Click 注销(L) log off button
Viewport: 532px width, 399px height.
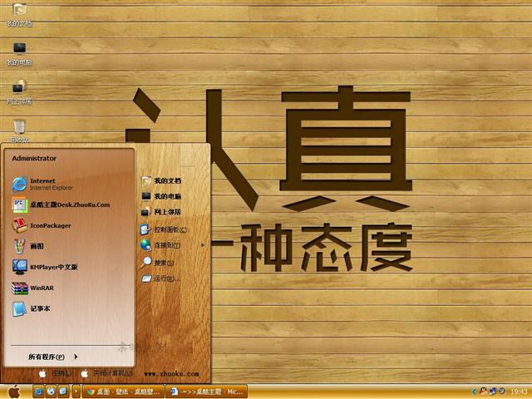coord(55,373)
